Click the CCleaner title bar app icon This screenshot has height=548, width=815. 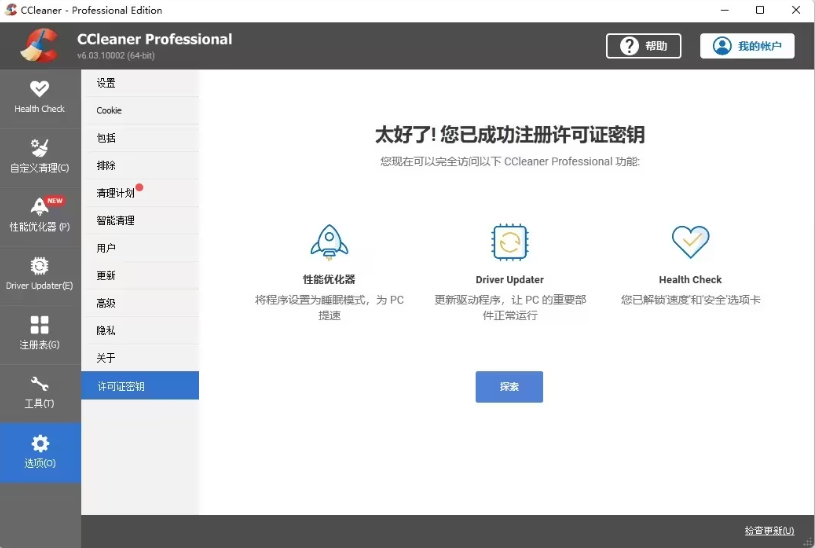pyautogui.click(x=10, y=10)
